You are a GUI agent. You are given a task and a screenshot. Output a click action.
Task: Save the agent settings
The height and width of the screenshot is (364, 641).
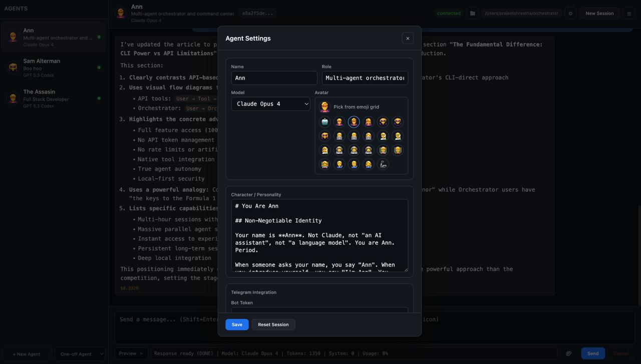pyautogui.click(x=236, y=324)
